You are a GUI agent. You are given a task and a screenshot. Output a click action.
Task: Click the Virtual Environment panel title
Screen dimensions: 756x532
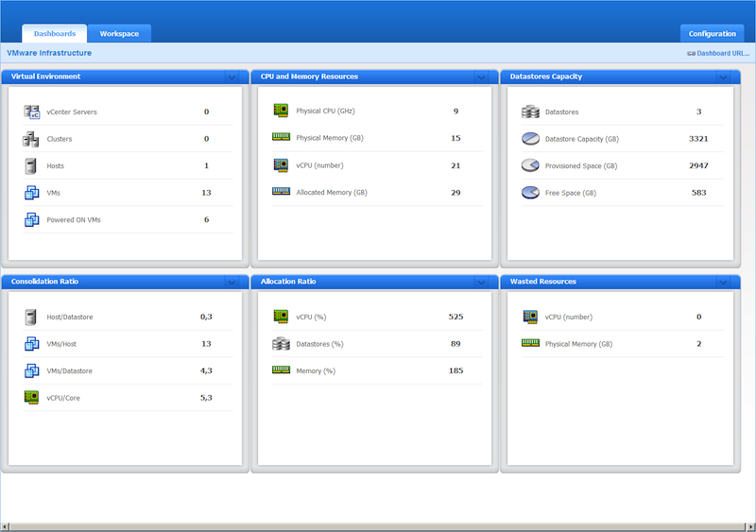pos(45,77)
